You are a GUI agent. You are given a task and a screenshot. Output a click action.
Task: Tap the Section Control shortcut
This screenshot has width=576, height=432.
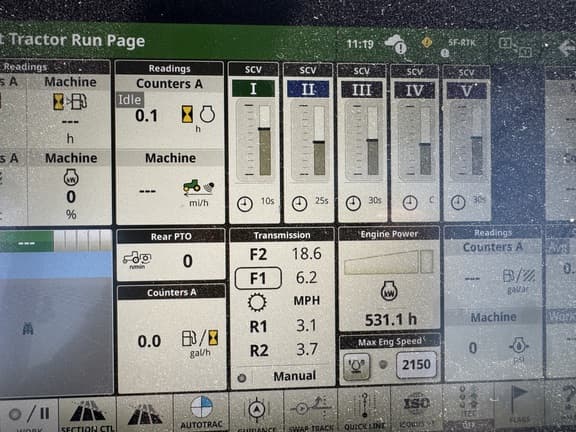pos(87,415)
